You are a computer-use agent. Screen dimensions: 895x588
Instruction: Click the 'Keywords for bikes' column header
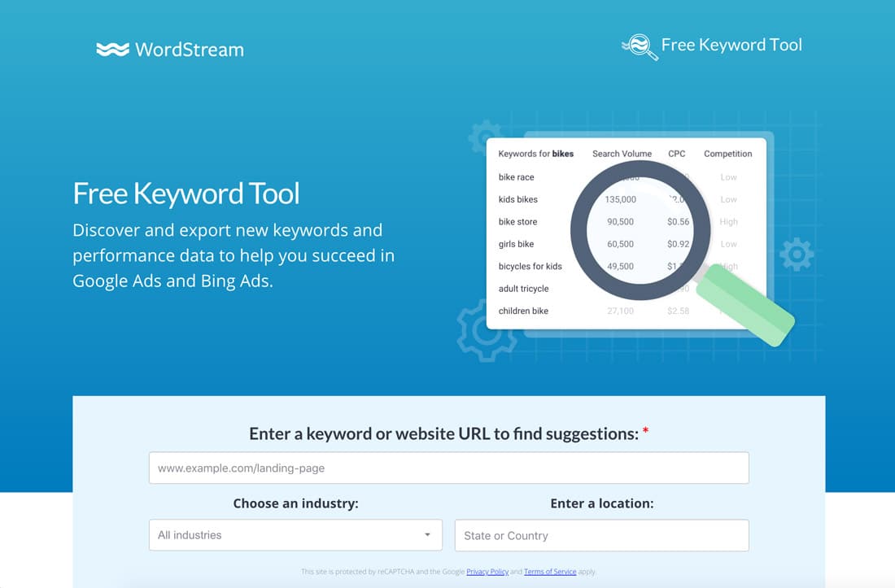(x=535, y=154)
